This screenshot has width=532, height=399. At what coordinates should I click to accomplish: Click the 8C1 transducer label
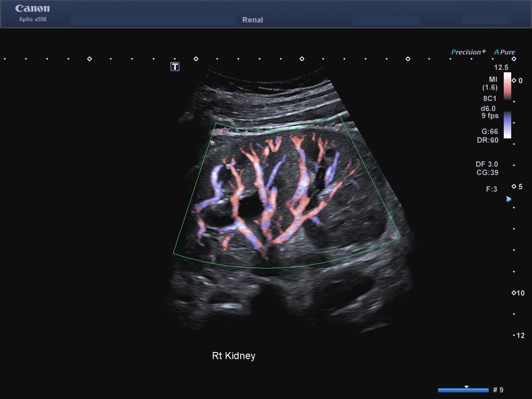[x=490, y=99]
